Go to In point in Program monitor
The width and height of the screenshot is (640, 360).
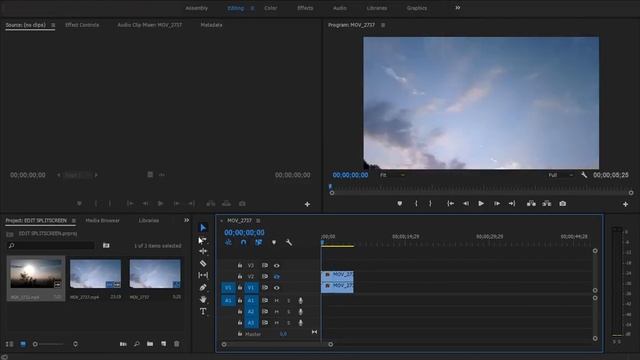point(450,203)
